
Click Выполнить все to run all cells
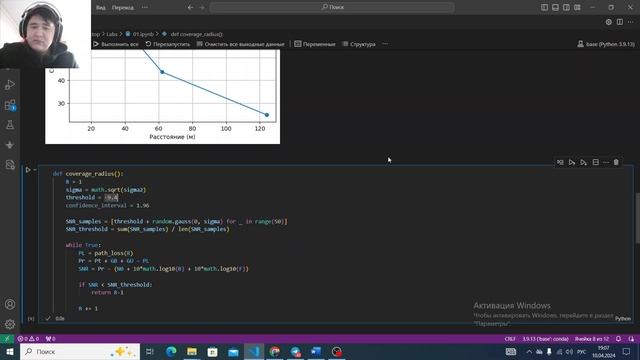point(116,44)
